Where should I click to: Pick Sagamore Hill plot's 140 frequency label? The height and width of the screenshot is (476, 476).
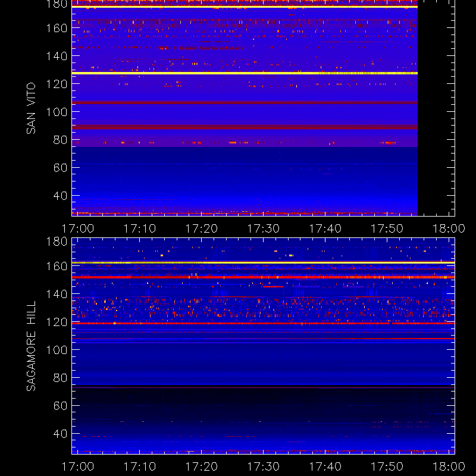(x=57, y=294)
